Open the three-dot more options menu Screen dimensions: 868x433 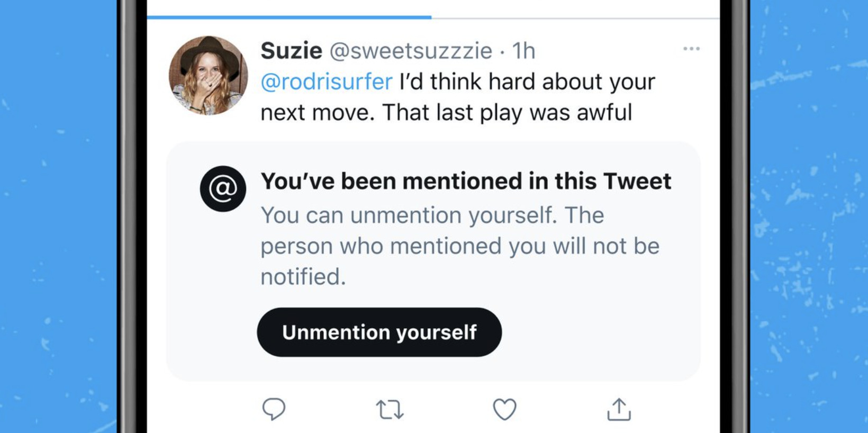tap(691, 49)
